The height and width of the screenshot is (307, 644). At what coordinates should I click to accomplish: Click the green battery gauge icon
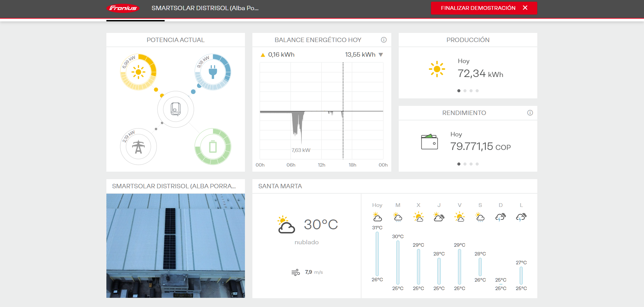point(213,147)
